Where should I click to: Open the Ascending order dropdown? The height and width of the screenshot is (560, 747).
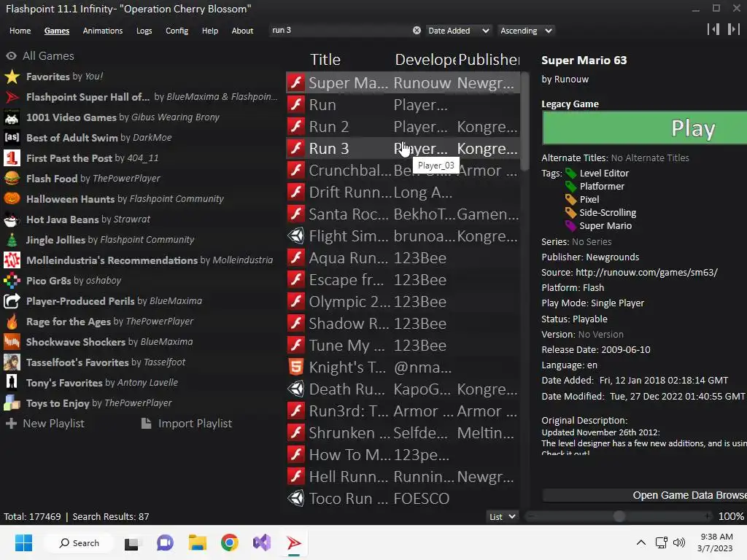(x=526, y=31)
